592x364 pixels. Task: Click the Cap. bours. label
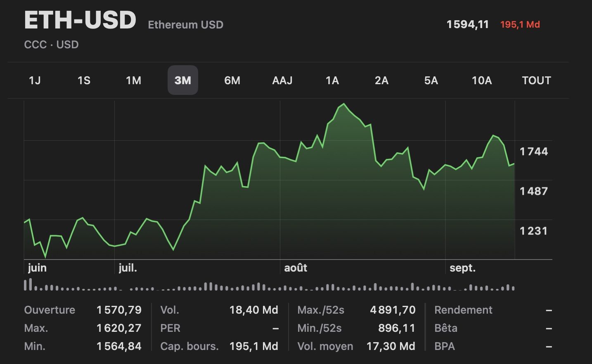[189, 346]
